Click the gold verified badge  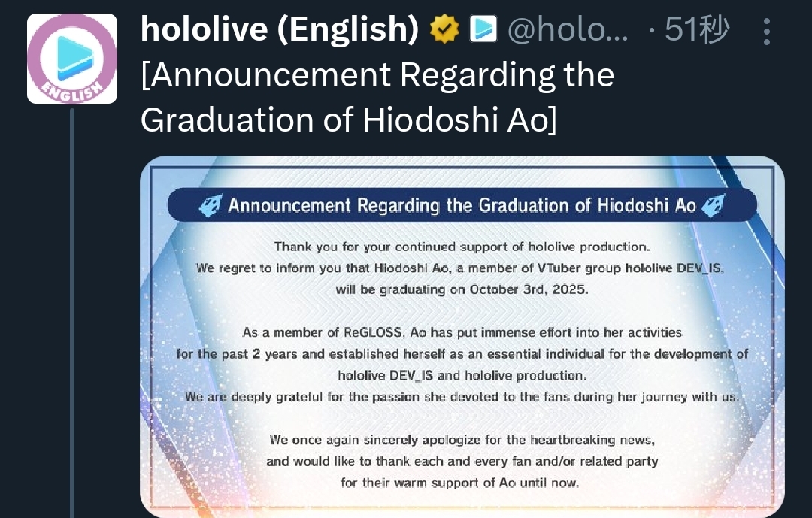point(444,30)
